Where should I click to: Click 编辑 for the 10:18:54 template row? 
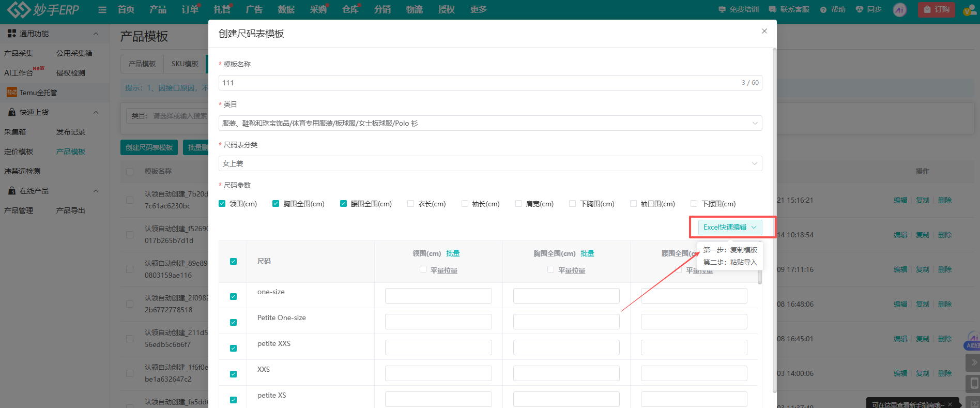[x=900, y=235]
